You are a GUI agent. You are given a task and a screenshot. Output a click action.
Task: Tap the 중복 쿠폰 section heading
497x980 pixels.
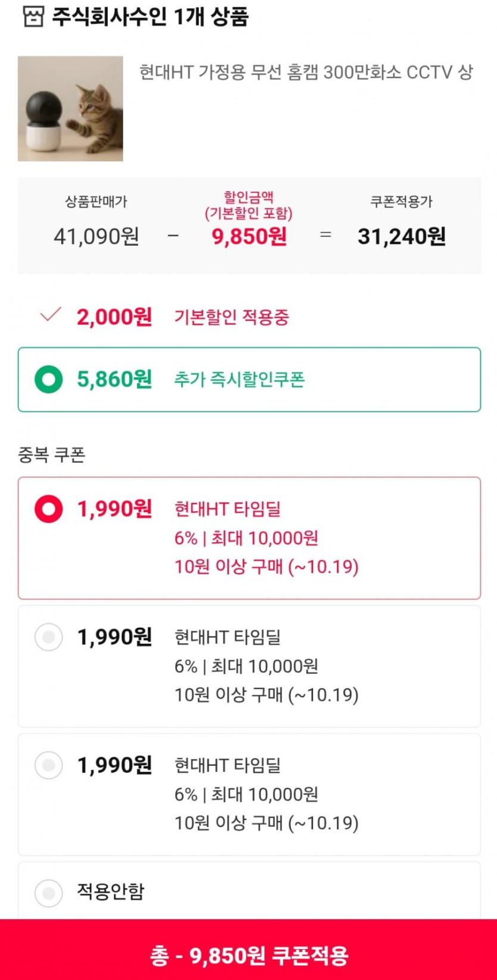pyautogui.click(x=52, y=455)
